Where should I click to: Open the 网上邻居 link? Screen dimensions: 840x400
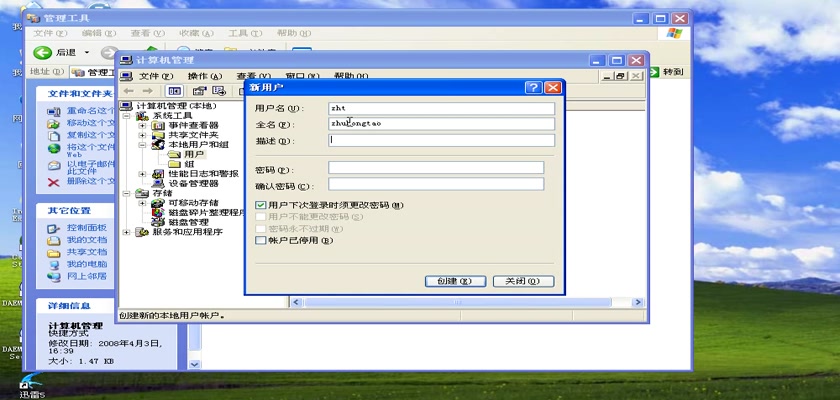pyautogui.click(x=86, y=276)
